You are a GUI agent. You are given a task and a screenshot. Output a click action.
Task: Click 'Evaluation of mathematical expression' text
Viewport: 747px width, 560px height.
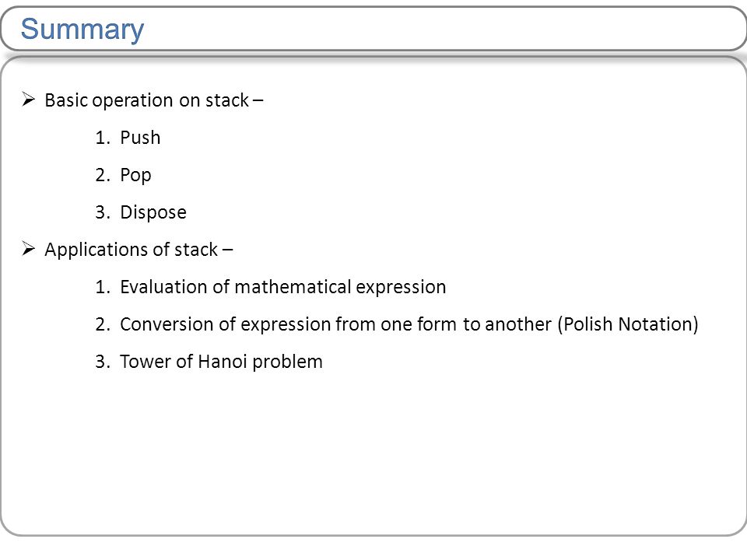tap(283, 287)
